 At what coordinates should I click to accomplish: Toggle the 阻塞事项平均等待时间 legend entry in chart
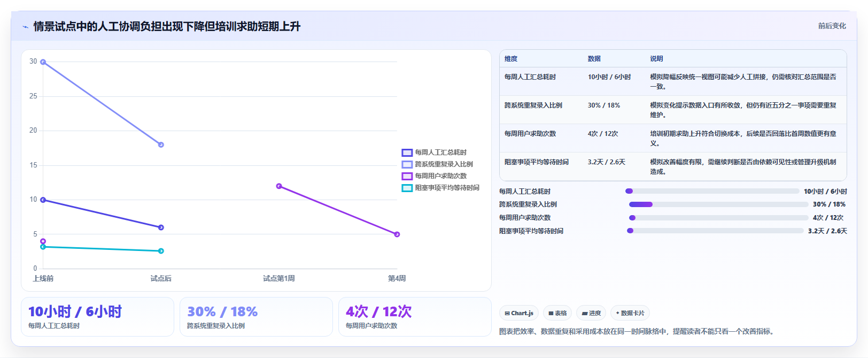pyautogui.click(x=440, y=188)
